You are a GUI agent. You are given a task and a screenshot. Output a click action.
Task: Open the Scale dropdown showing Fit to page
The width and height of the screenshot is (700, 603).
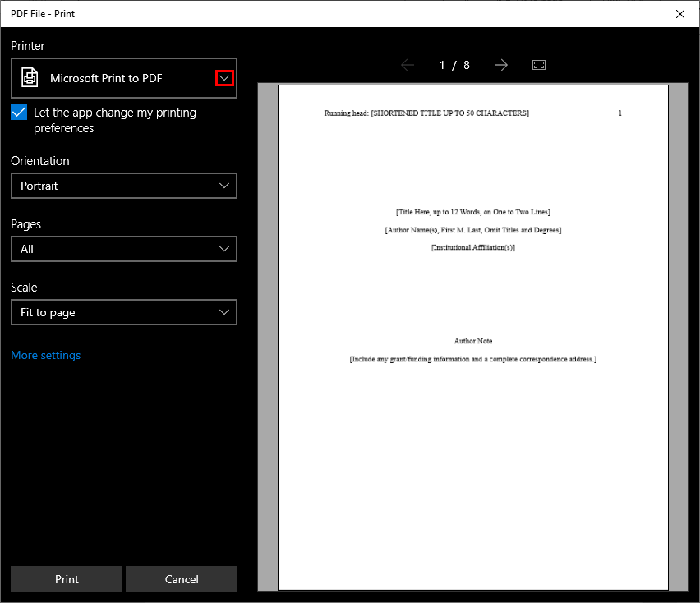(123, 312)
